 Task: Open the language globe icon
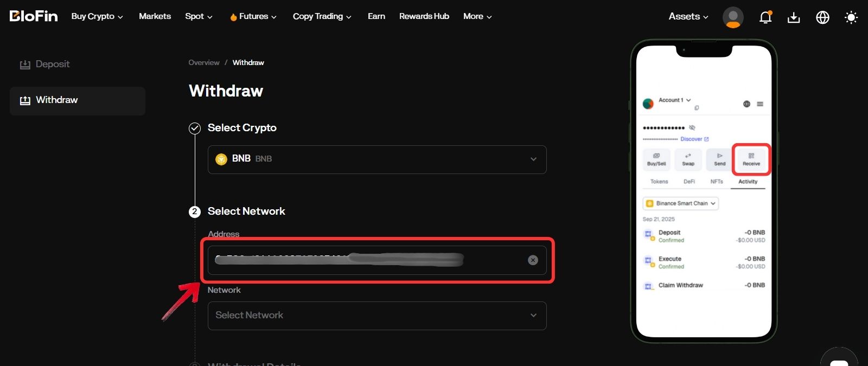(822, 17)
